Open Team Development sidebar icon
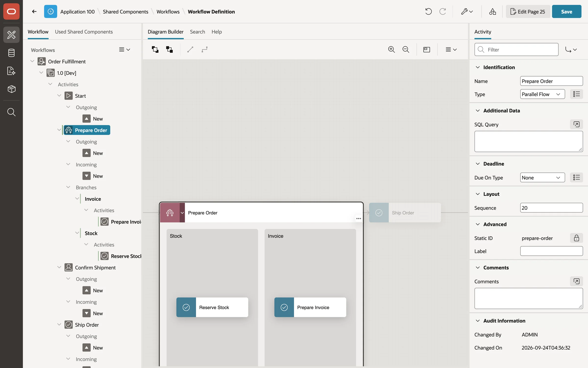Viewport: 588px width, 368px height. [x=11, y=71]
